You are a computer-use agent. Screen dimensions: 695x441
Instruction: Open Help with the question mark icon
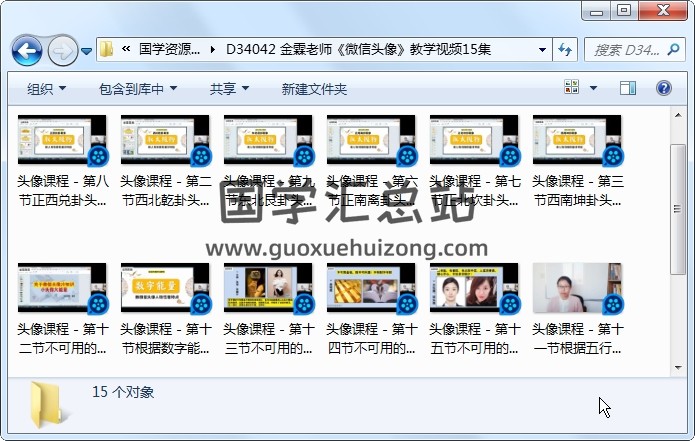coord(664,88)
